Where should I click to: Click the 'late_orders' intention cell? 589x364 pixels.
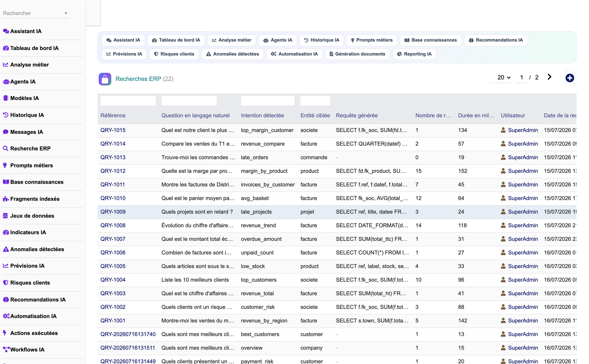pyautogui.click(x=255, y=158)
